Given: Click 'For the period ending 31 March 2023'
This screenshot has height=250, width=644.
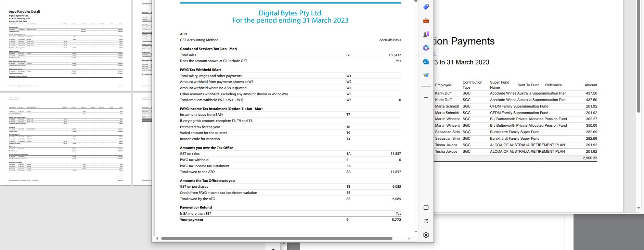Looking at the screenshot, I should pos(291,21).
